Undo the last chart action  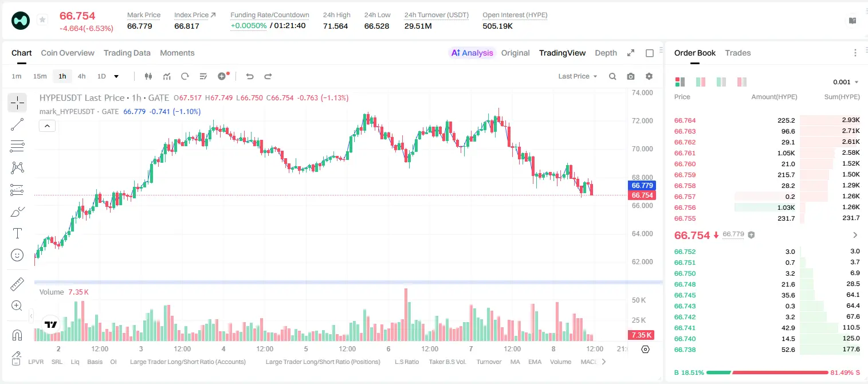[x=249, y=76]
